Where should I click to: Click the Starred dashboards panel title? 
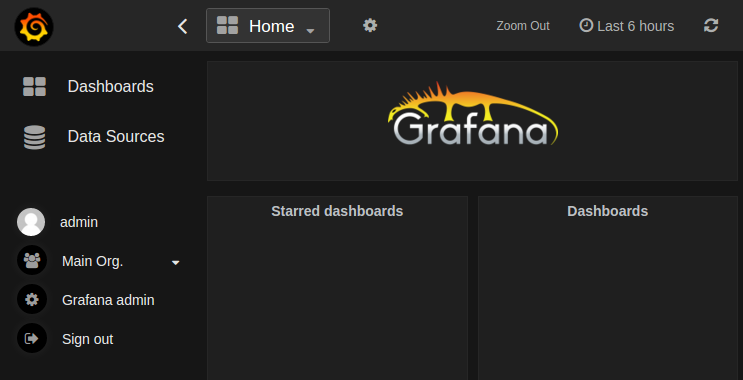click(x=337, y=211)
